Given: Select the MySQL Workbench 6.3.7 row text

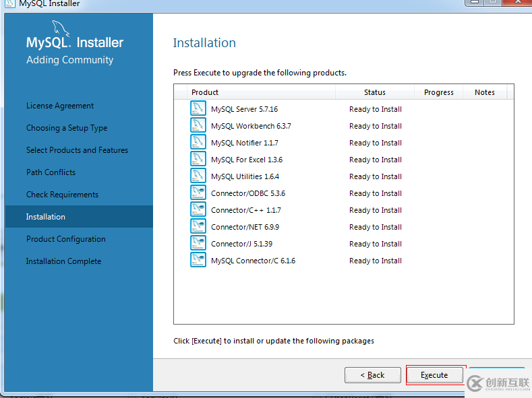Looking at the screenshot, I should tap(251, 126).
